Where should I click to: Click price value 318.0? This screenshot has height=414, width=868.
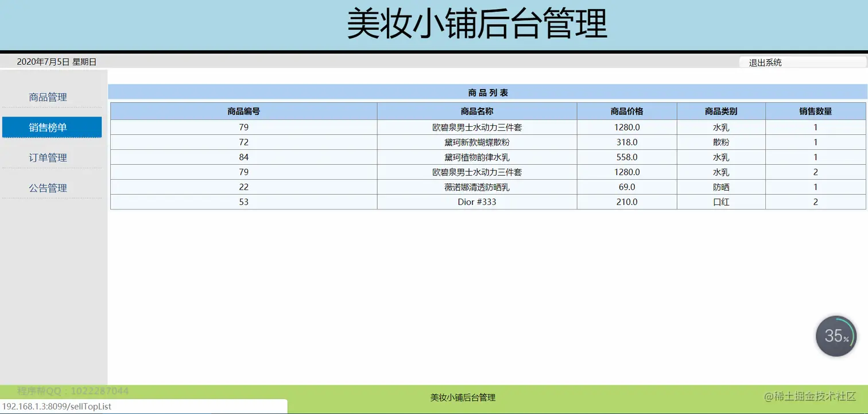[627, 142]
